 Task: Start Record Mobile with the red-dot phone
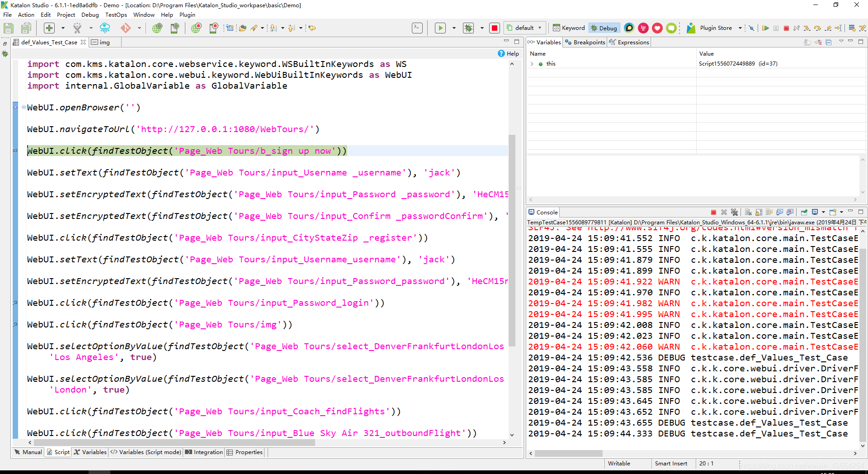[213, 28]
